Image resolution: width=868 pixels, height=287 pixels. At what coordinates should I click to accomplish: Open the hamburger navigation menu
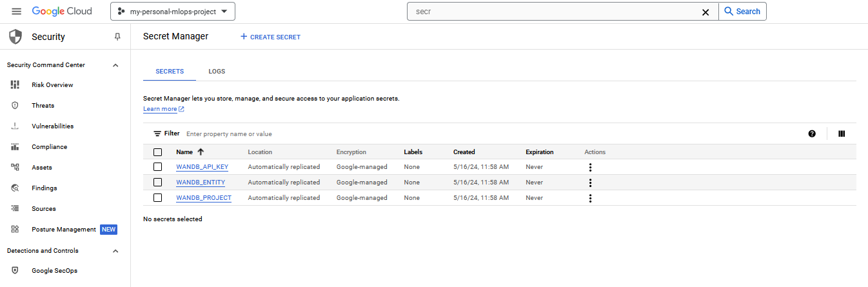(17, 12)
